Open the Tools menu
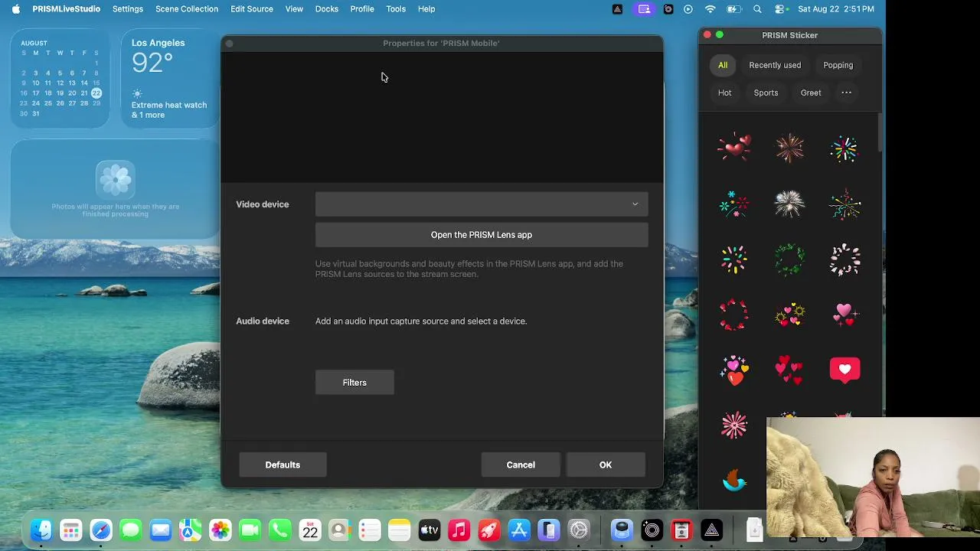 point(396,9)
